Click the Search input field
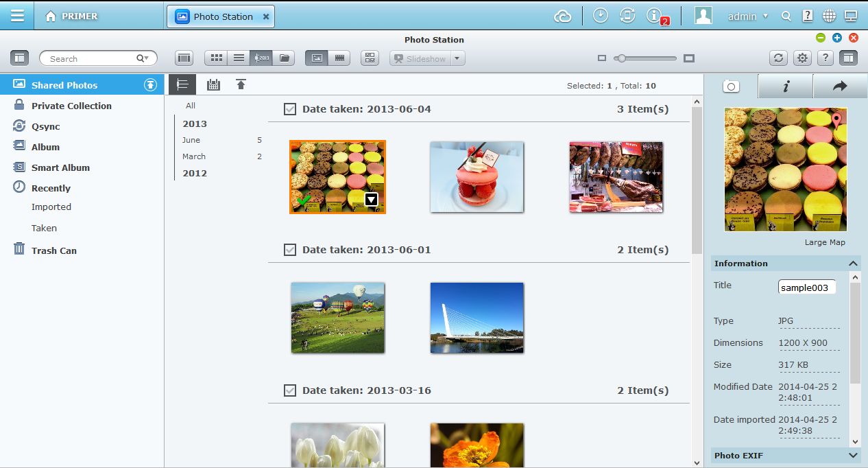The width and height of the screenshot is (868, 468). pyautogui.click(x=91, y=59)
